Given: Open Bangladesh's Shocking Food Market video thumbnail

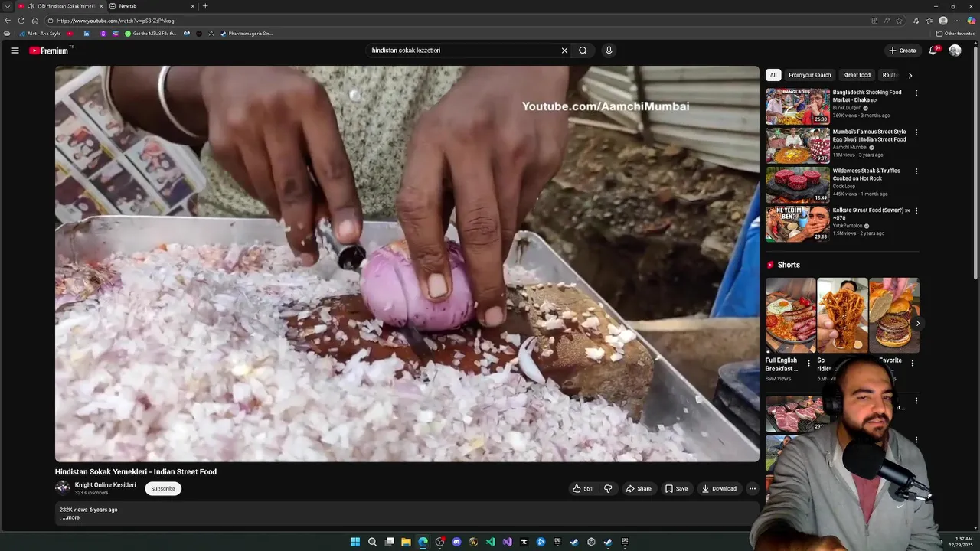Looking at the screenshot, I should (x=797, y=106).
